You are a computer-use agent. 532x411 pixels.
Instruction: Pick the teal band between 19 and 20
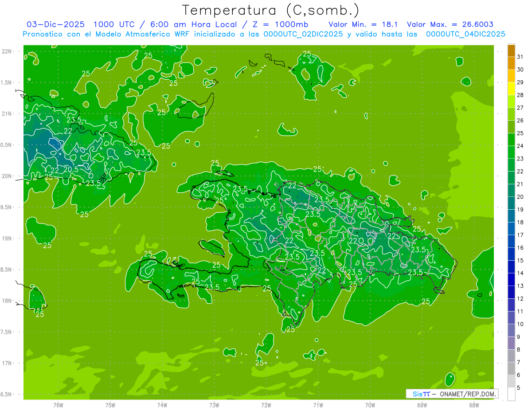pyautogui.click(x=511, y=203)
